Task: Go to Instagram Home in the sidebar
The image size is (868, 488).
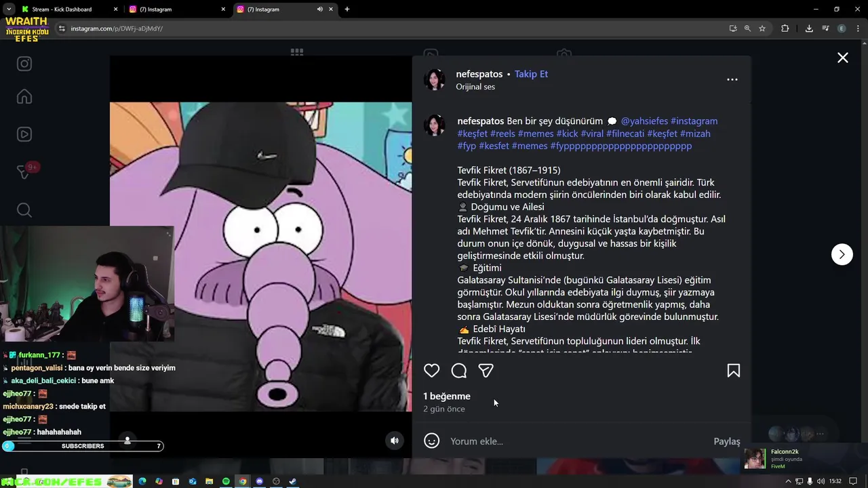Action: click(24, 97)
